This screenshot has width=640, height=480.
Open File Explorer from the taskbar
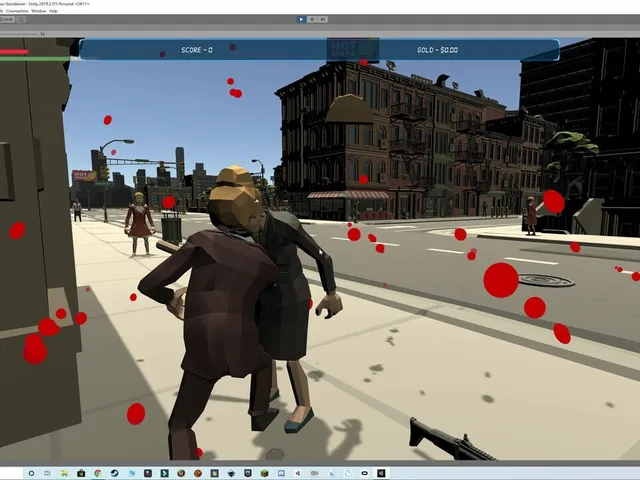click(x=64, y=473)
